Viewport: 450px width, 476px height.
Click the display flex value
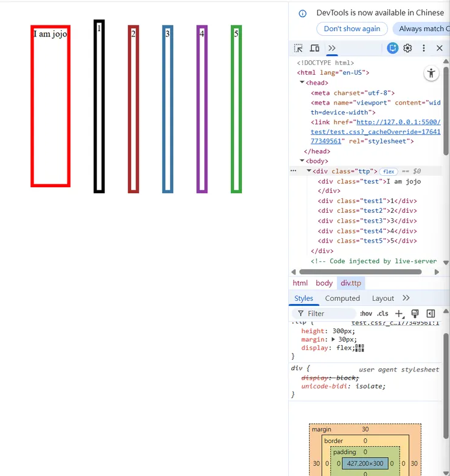[x=344, y=348]
